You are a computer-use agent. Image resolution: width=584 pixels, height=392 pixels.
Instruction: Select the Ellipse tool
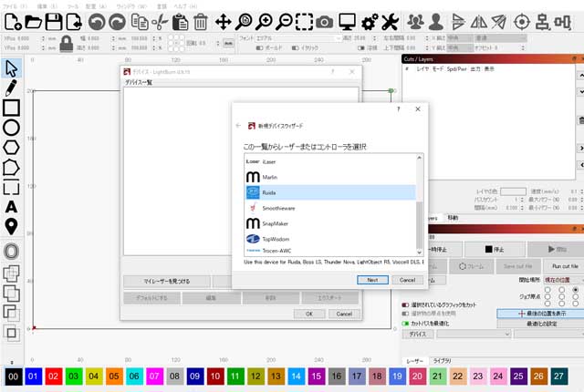(11, 128)
